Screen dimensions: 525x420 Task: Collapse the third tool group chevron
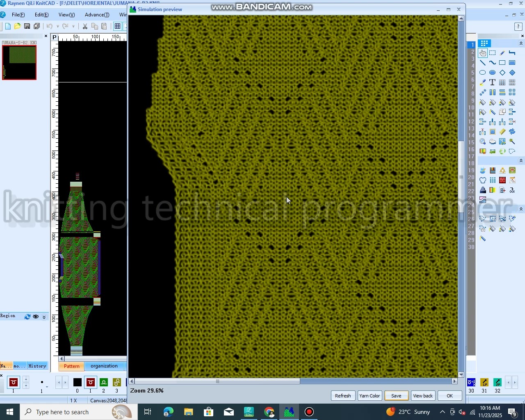[x=521, y=209]
